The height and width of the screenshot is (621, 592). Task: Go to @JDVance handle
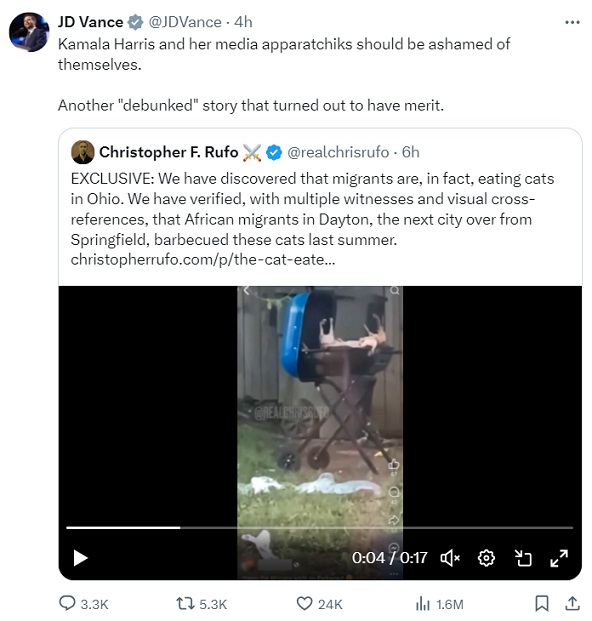point(185,22)
